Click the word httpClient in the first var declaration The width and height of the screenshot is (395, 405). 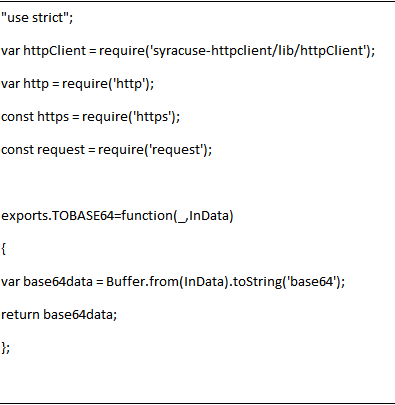pyautogui.click(x=55, y=51)
